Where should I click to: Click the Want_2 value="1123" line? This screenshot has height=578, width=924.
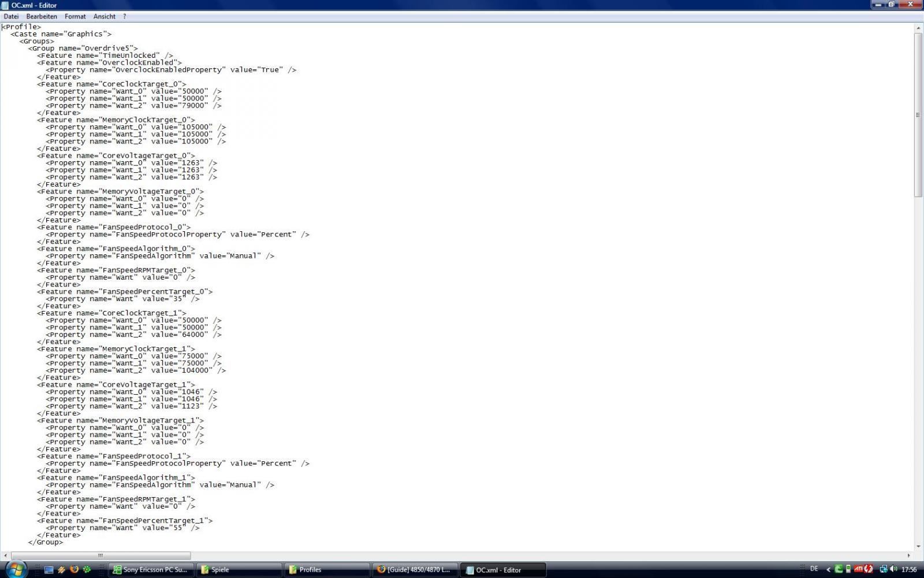(132, 406)
